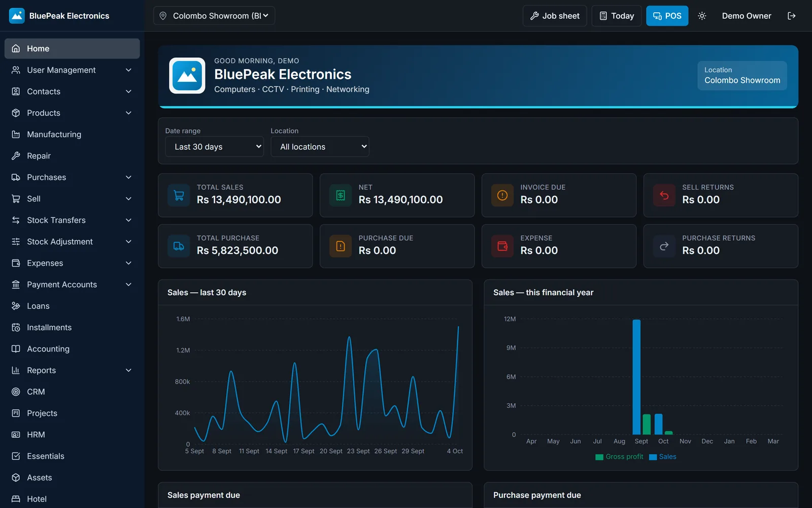
Task: Toggle the Gross profit legend swatch
Action: point(599,457)
